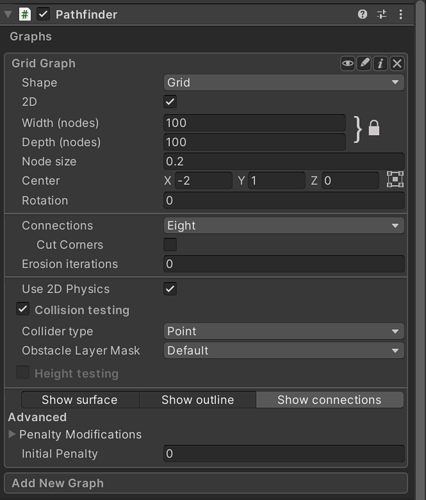This screenshot has height=500, width=426.
Task: Toggle Grid Graph visibility eye icon
Action: [348, 63]
